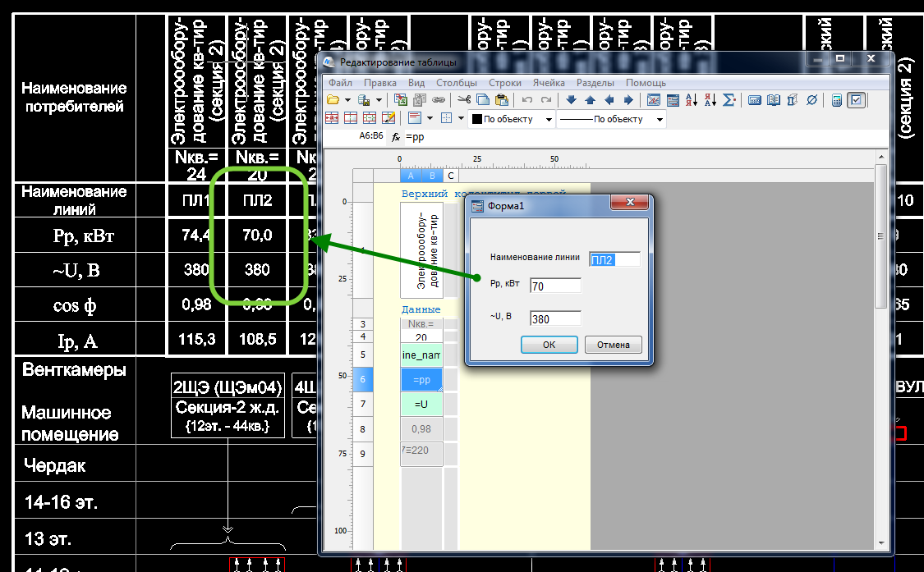Image resolution: width=924 pixels, height=572 pixels.
Task: Select column header A
Action: point(411,176)
